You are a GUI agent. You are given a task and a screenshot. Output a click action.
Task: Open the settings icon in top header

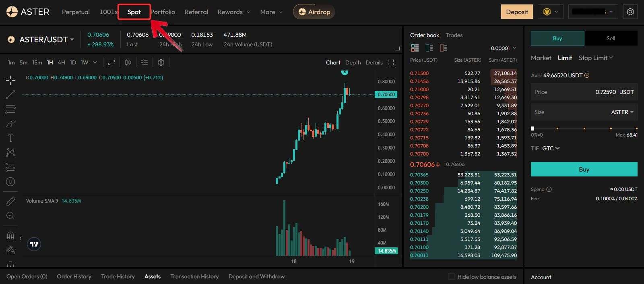630,12
